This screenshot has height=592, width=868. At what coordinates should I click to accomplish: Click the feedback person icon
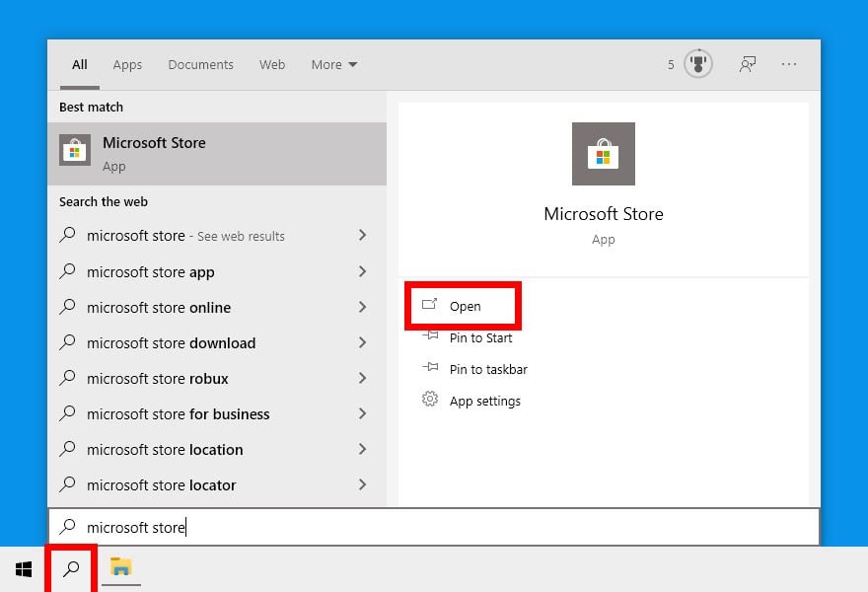(748, 64)
